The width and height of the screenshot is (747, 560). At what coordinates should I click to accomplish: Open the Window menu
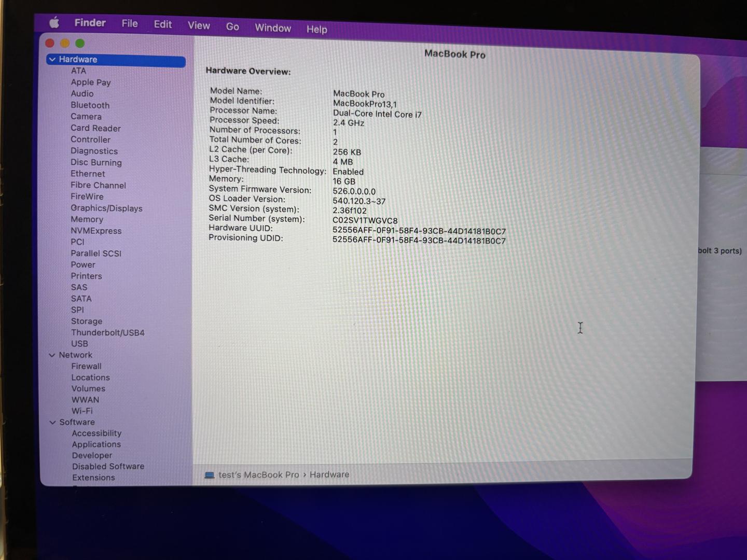coord(273,28)
